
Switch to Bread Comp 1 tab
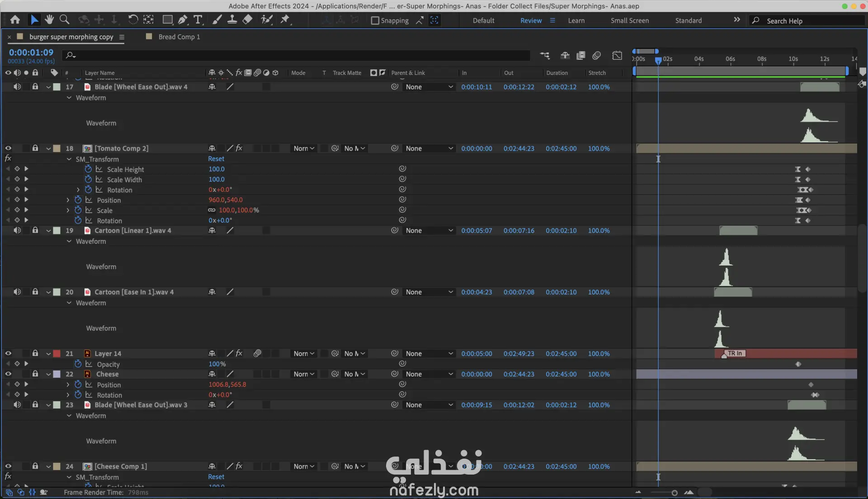[x=179, y=37]
